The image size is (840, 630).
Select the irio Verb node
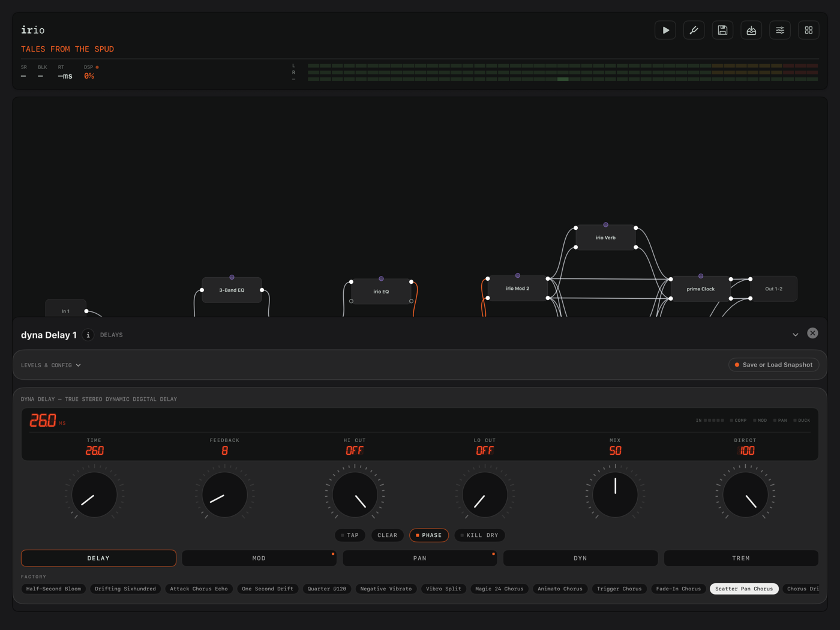coord(605,238)
